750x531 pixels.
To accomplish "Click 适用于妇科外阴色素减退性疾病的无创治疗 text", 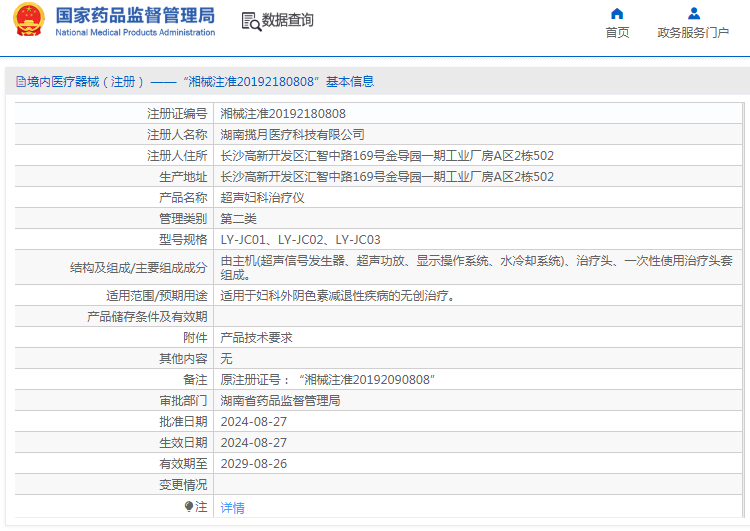I will click(x=337, y=296).
